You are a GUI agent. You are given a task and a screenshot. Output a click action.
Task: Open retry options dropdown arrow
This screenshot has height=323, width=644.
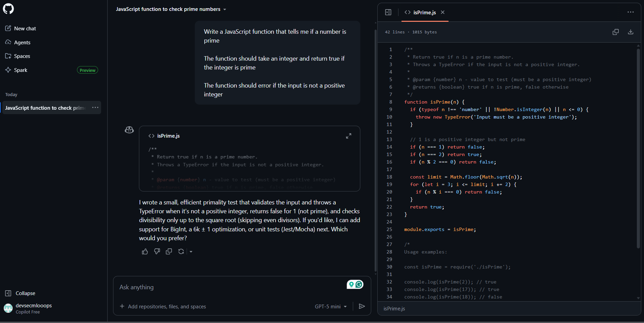click(191, 251)
